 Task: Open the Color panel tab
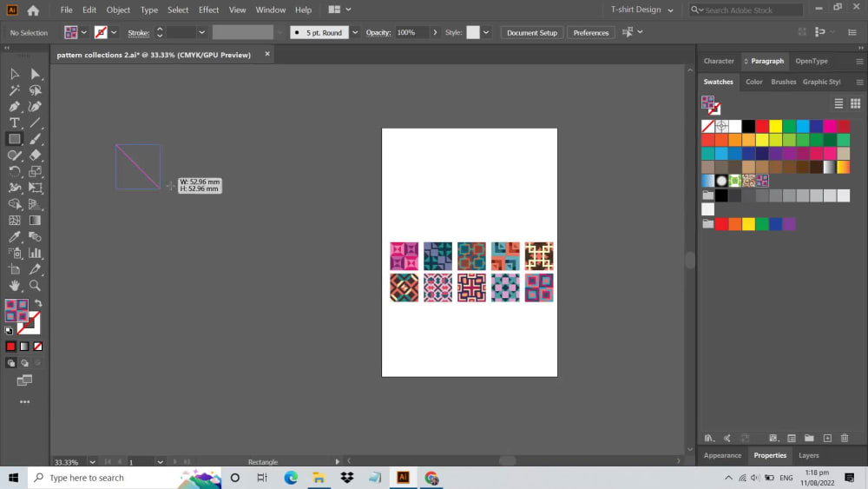coord(753,82)
